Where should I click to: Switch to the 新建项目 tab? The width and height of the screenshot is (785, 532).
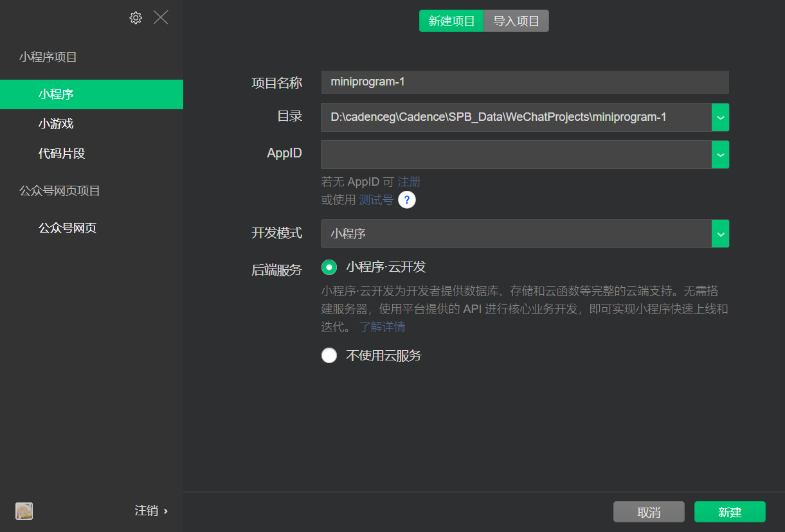point(451,21)
